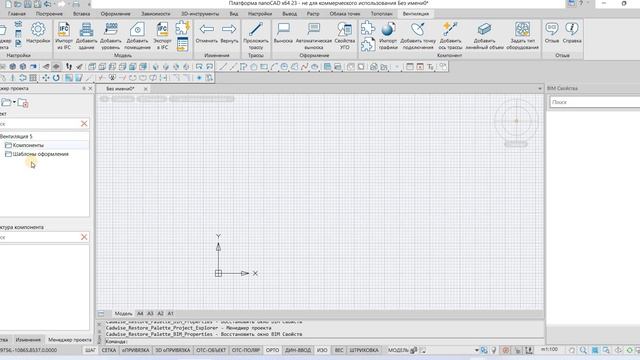This screenshot has width=640, height=360.
Task: Toggle ШАГ snap step mode
Action: (x=90, y=350)
